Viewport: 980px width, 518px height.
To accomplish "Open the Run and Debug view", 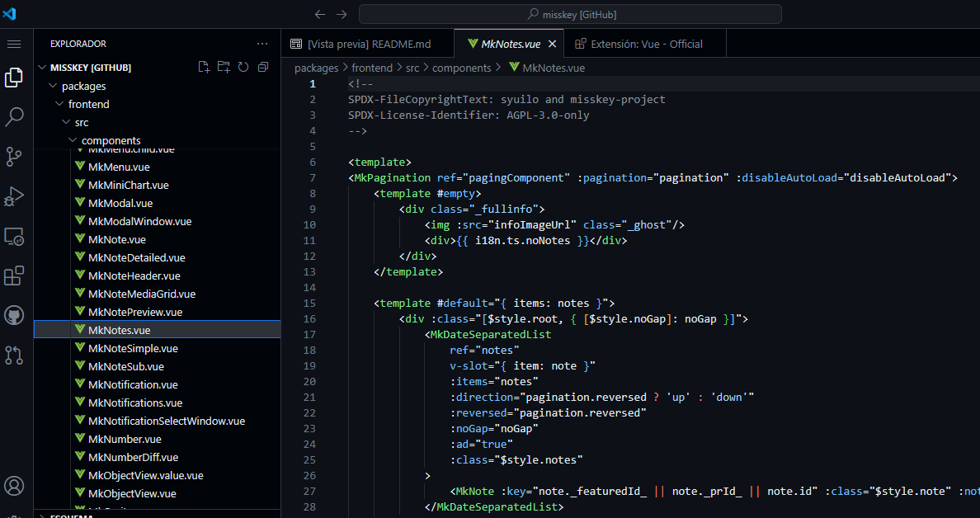I will click(x=14, y=196).
